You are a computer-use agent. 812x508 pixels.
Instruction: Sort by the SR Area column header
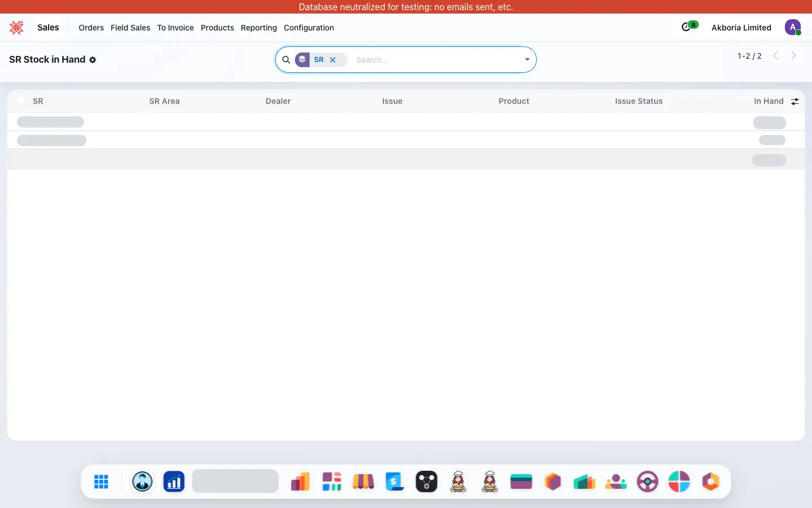coord(165,101)
